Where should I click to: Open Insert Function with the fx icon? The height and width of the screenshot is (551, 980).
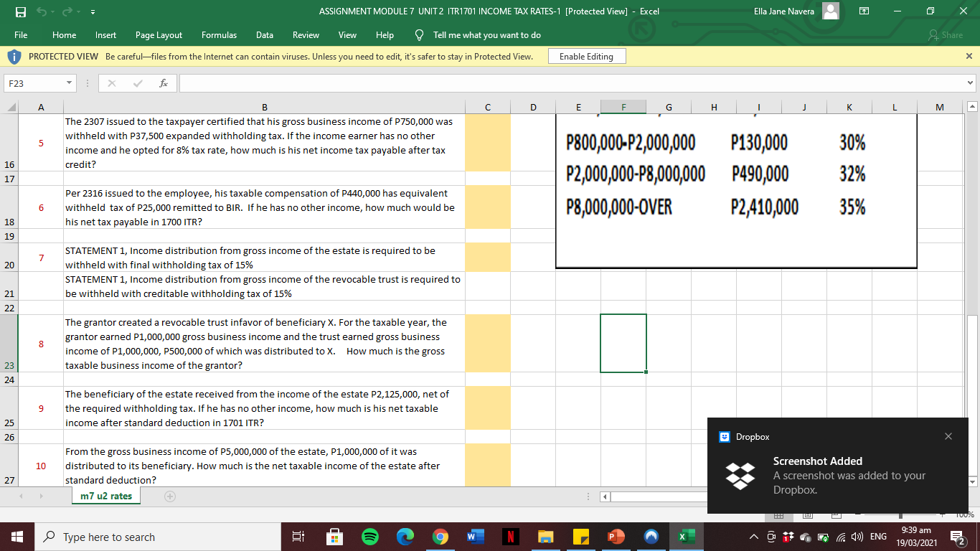(x=164, y=83)
